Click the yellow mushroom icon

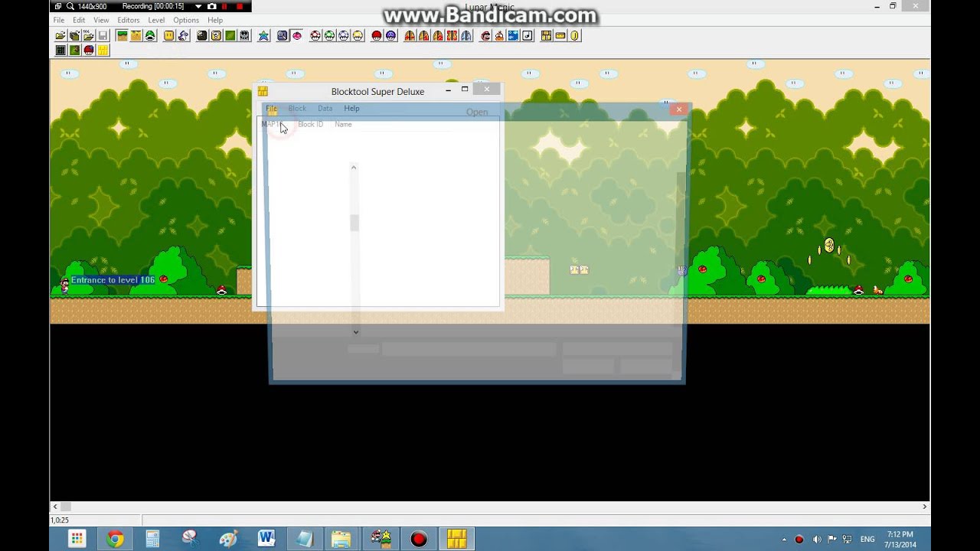click(358, 35)
